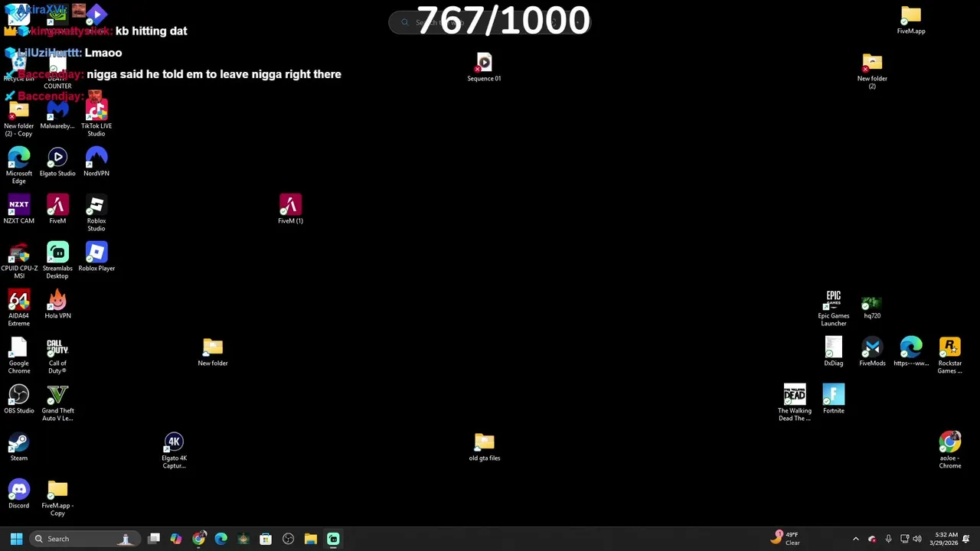
Task: Open the Call of Duty desktop shortcut
Action: pyautogui.click(x=57, y=355)
